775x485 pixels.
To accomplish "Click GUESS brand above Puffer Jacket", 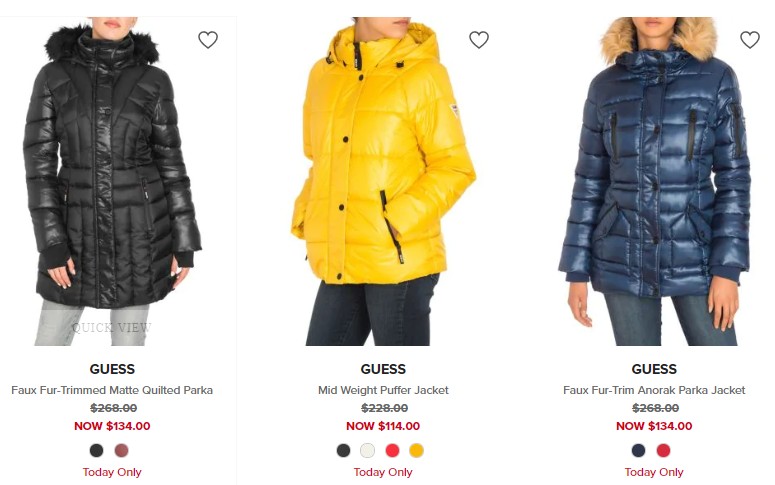I will (383, 369).
